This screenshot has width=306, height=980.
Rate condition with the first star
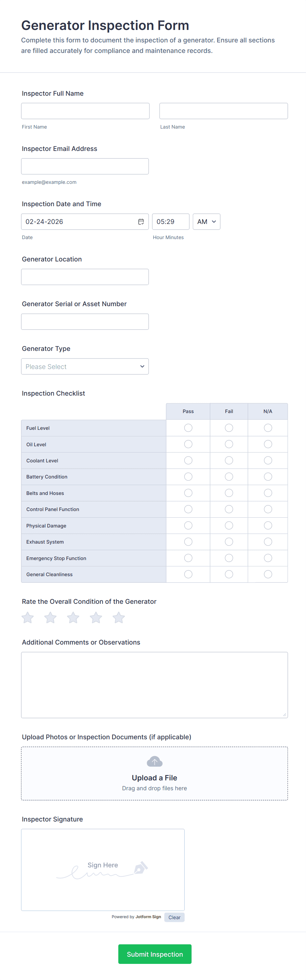[x=27, y=618]
